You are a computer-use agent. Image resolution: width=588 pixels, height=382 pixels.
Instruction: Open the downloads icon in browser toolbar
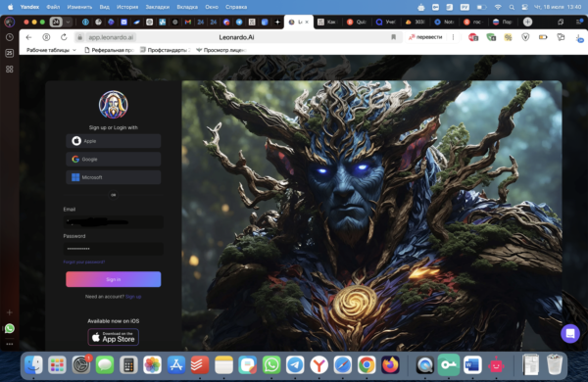tap(578, 38)
